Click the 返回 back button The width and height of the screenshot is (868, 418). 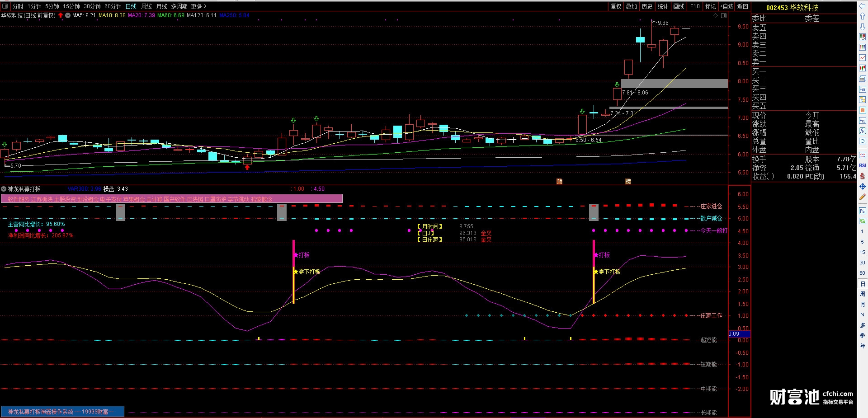point(743,6)
